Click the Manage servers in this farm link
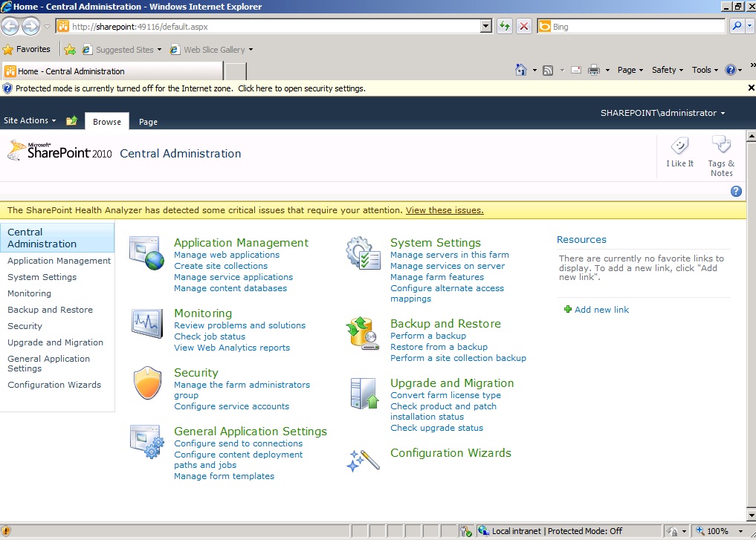Viewport: 756px width, 540px height. coord(449,255)
